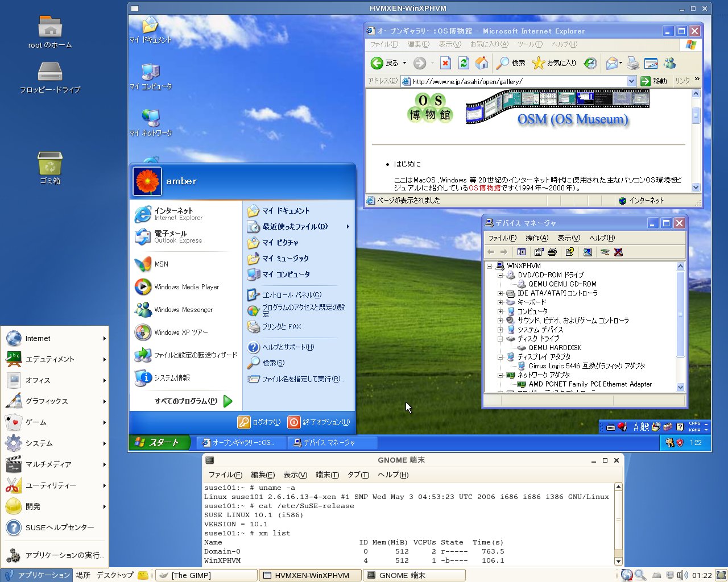Image resolution: width=728 pixels, height=582 pixels.
Task: Click IE Stop button with red X
Action: click(x=446, y=63)
